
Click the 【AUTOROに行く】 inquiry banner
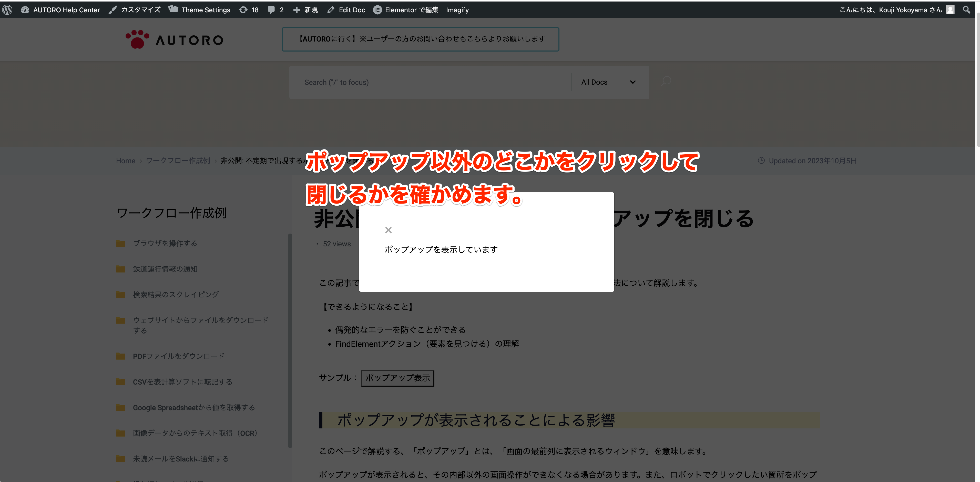[420, 39]
